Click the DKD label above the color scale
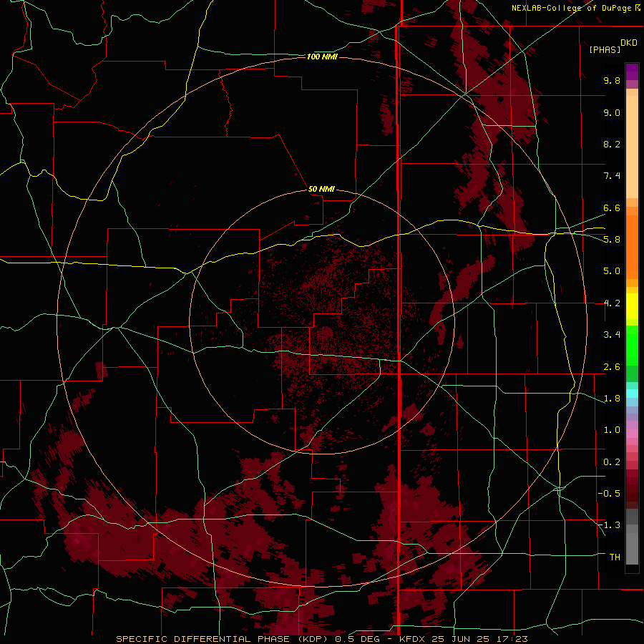Image resolution: width=644 pixels, height=644 pixels. [628, 42]
